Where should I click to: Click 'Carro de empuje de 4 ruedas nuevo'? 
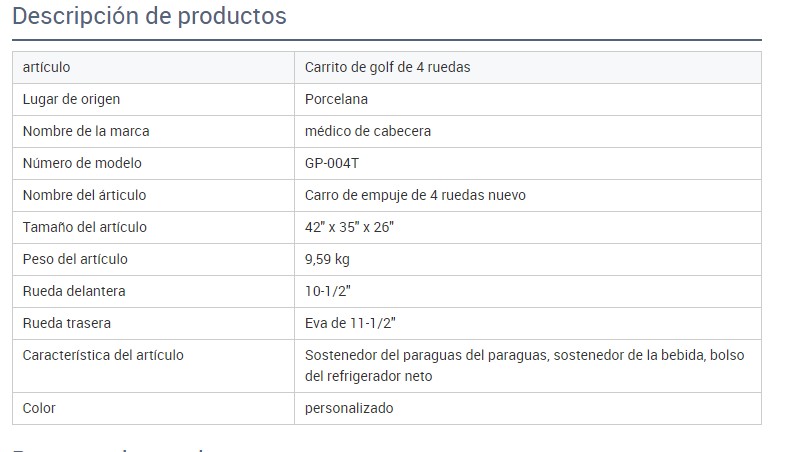click(415, 195)
